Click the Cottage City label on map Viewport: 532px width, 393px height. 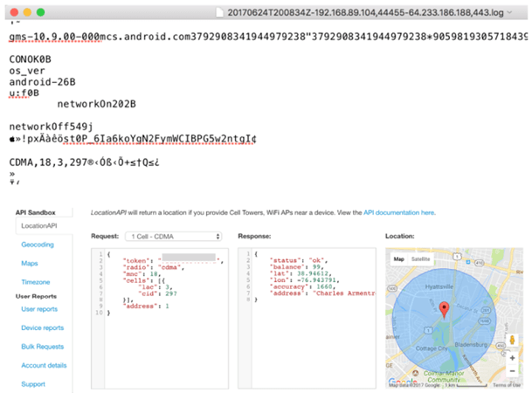click(x=432, y=348)
